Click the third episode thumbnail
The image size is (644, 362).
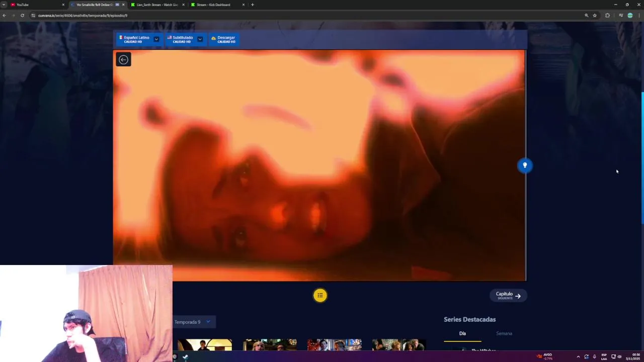coord(335,344)
